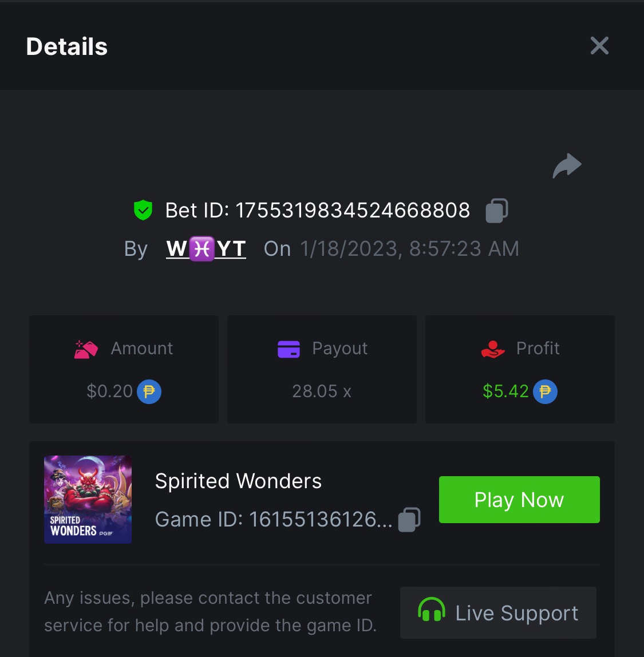Open the player's username profile link
Viewport: 644px width, 657px height.
click(x=206, y=249)
